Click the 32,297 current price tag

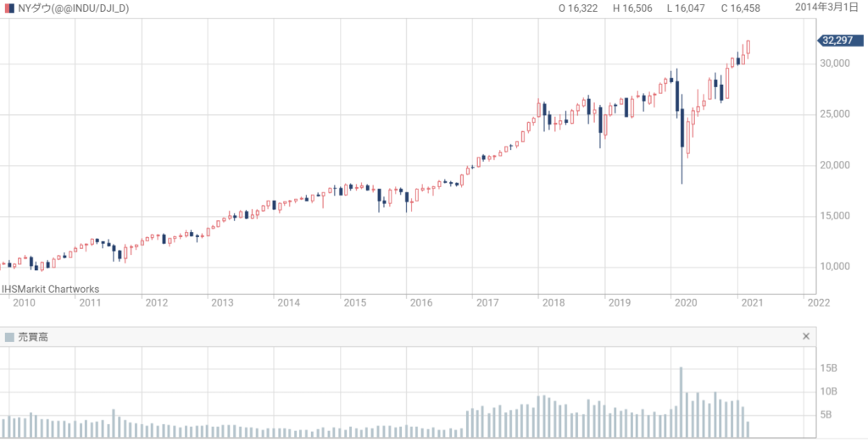tap(838, 40)
